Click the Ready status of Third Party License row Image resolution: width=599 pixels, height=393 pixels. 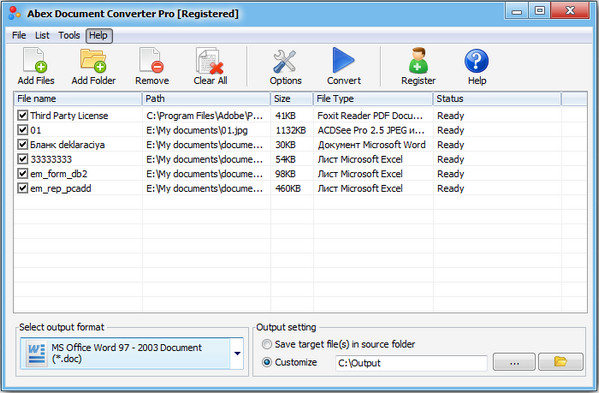450,115
